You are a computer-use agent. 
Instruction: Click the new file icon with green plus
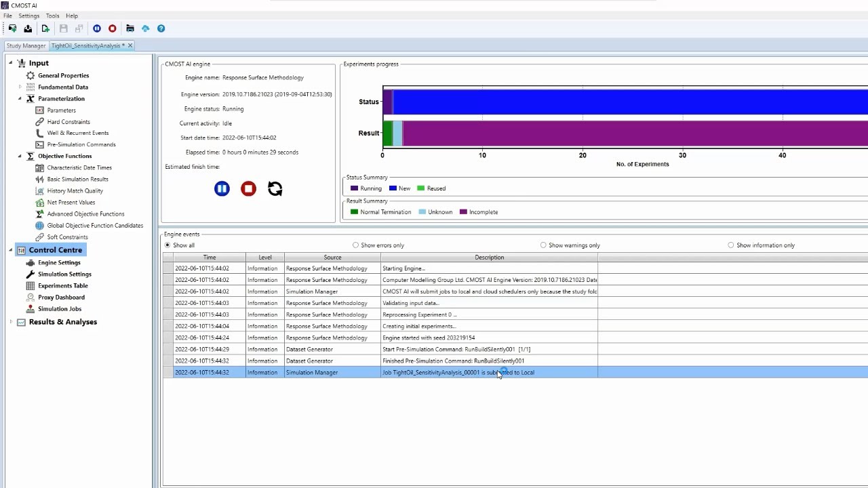tap(45, 28)
